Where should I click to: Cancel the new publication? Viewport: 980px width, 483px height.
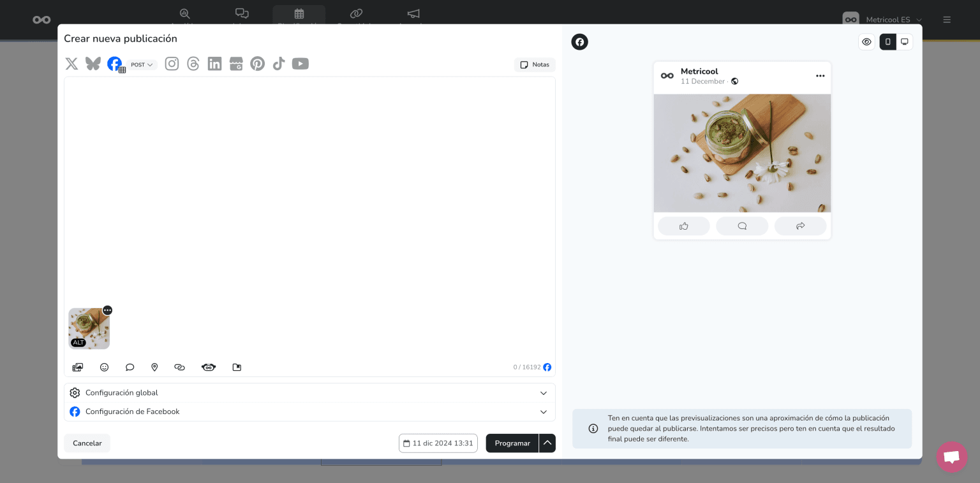click(87, 443)
